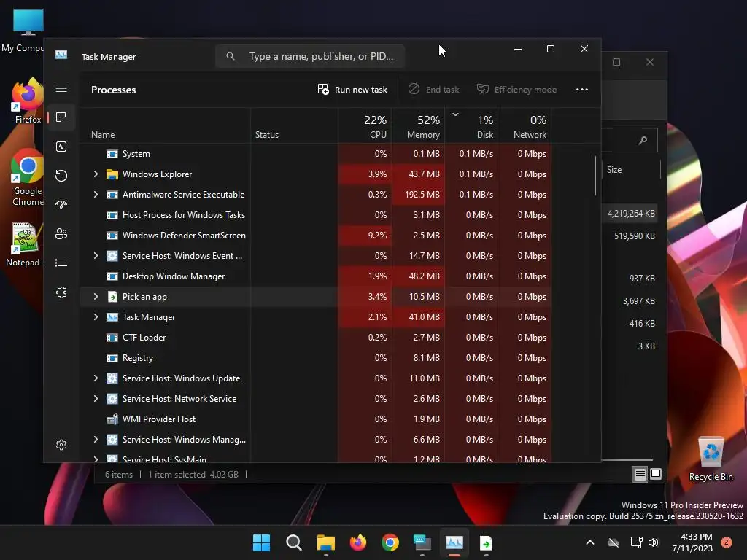The width and height of the screenshot is (747, 560).
Task: Open App history sidebar icon
Action: click(61, 176)
